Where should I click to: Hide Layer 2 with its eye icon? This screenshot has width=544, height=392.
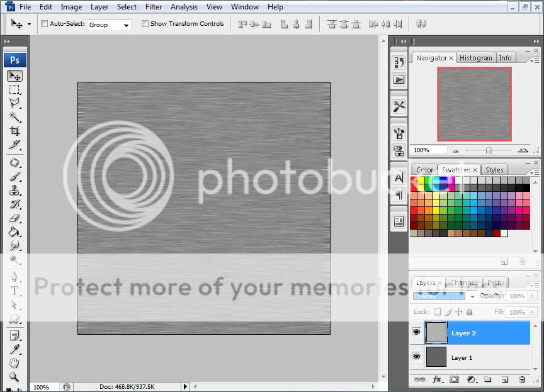[416, 332]
